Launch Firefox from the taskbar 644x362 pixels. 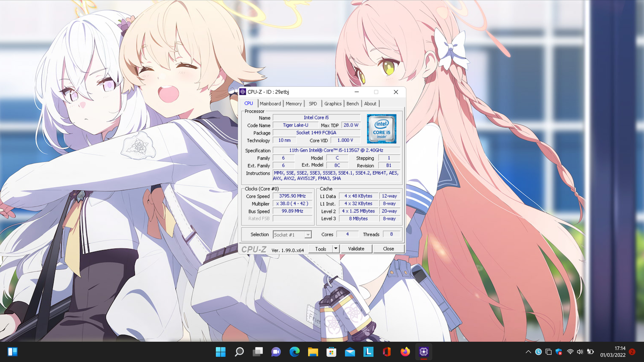405,352
